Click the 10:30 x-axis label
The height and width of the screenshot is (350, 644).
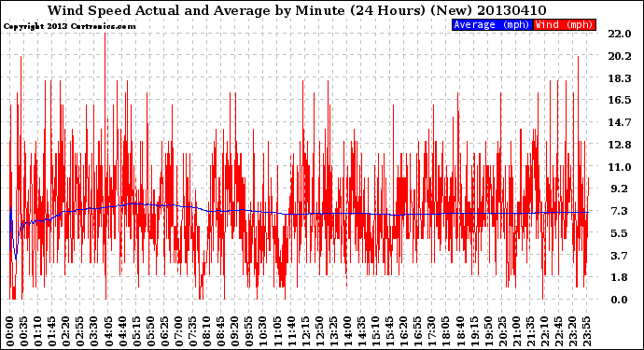263,331
